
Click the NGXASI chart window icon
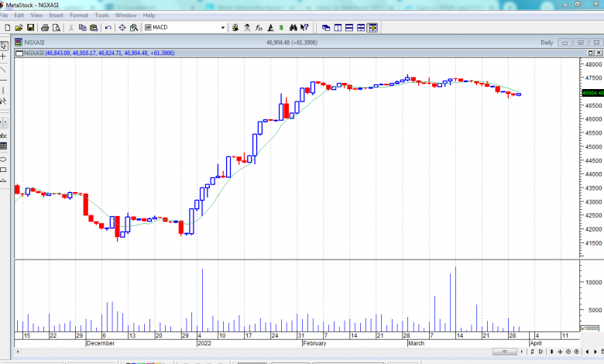coord(19,42)
